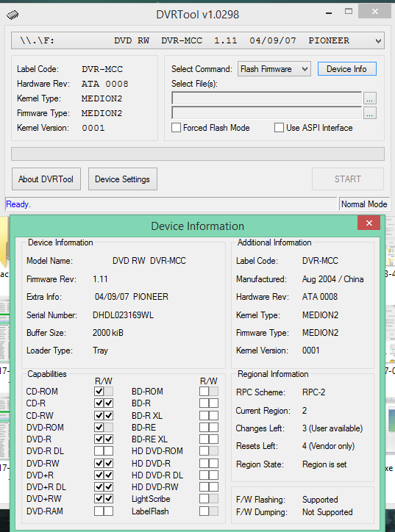Open the About DVRTool dialog
The width and height of the screenshot is (395, 532).
click(x=46, y=179)
